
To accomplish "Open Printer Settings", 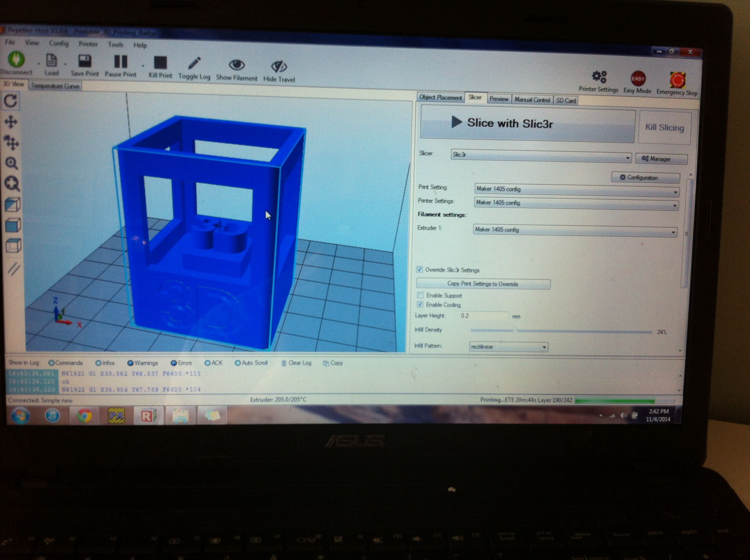I will click(599, 77).
